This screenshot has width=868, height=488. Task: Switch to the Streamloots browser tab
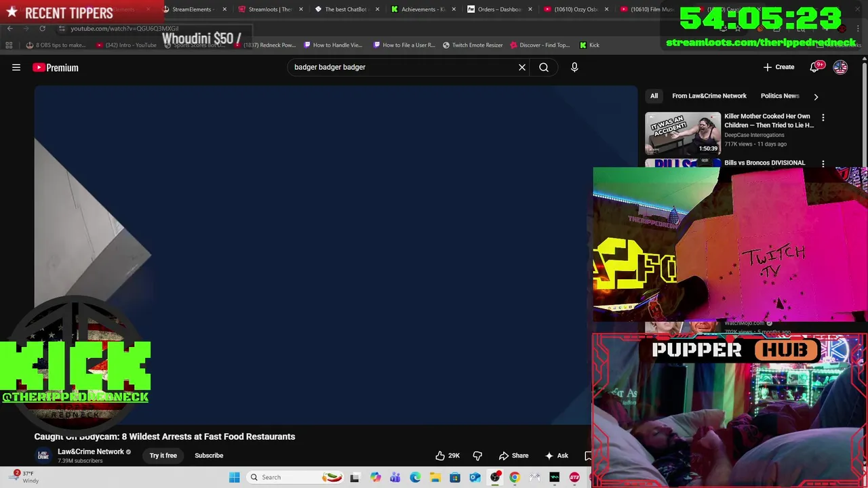[x=269, y=9]
